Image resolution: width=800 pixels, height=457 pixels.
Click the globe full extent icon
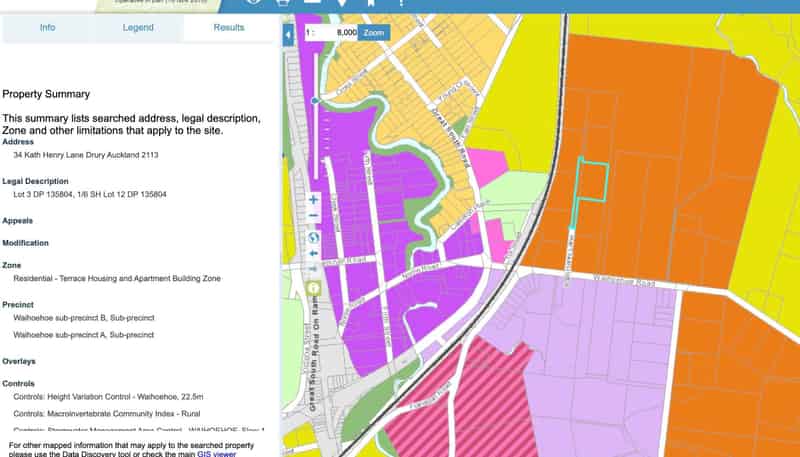314,237
